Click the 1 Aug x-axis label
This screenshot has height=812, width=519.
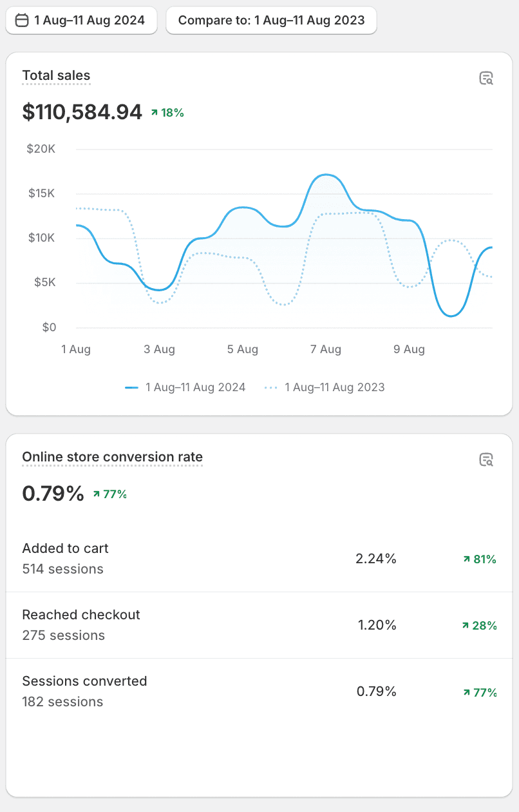pyautogui.click(x=76, y=349)
